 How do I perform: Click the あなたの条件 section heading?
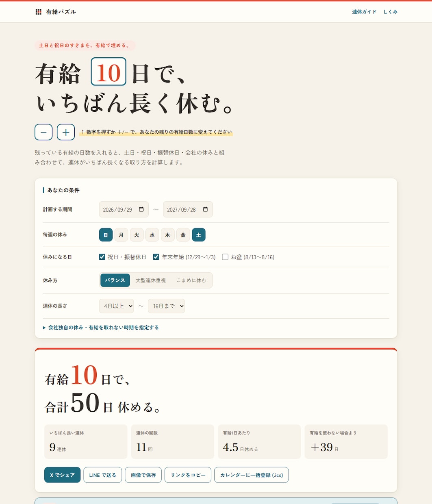point(63,190)
